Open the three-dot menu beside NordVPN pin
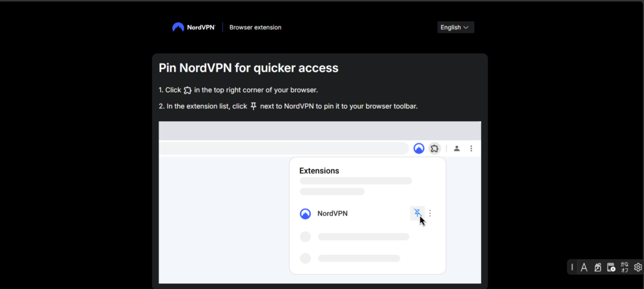 coord(430,213)
